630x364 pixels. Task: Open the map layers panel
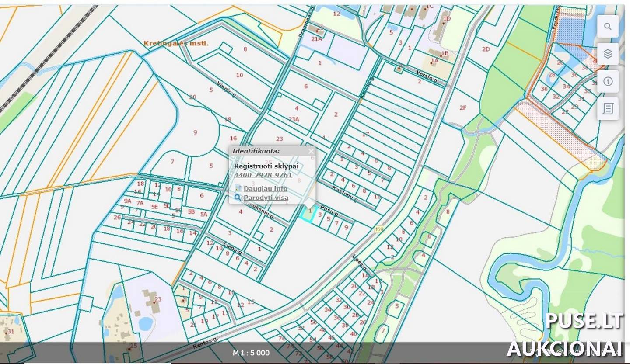coord(608,54)
